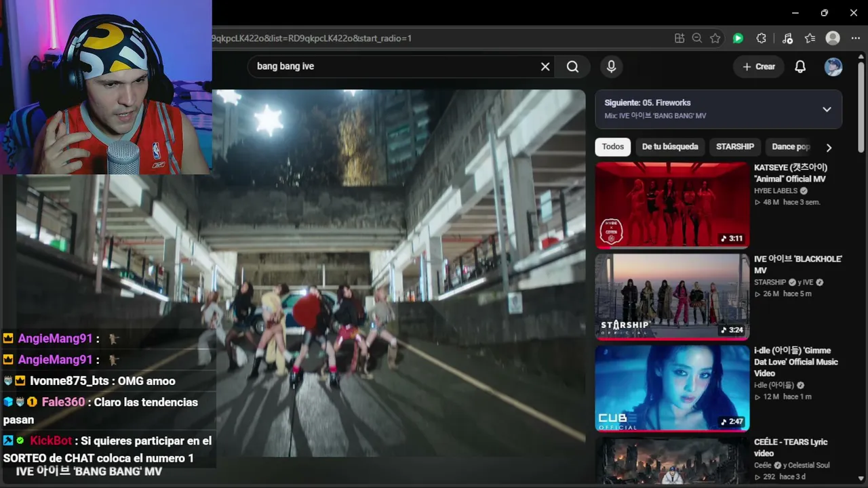Expand the 'Siguiente: 05. Fireworks' mix panel
Screen dimensions: 868x488
point(827,109)
